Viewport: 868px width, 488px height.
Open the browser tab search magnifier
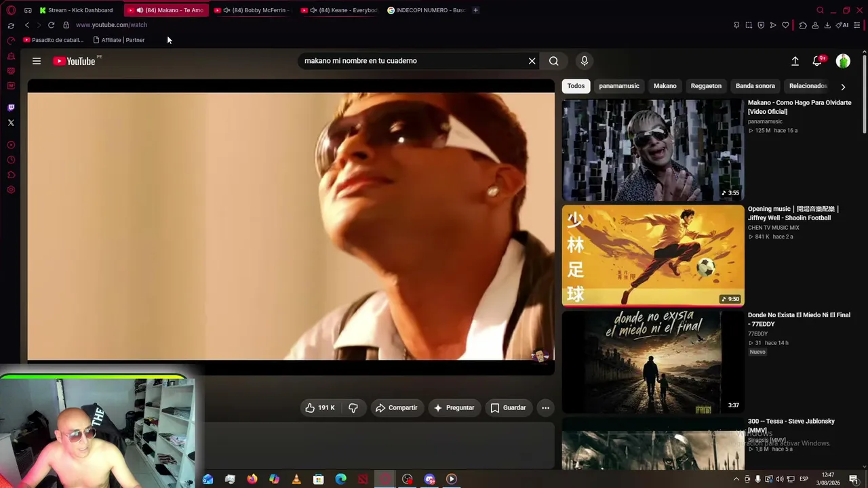pos(820,10)
